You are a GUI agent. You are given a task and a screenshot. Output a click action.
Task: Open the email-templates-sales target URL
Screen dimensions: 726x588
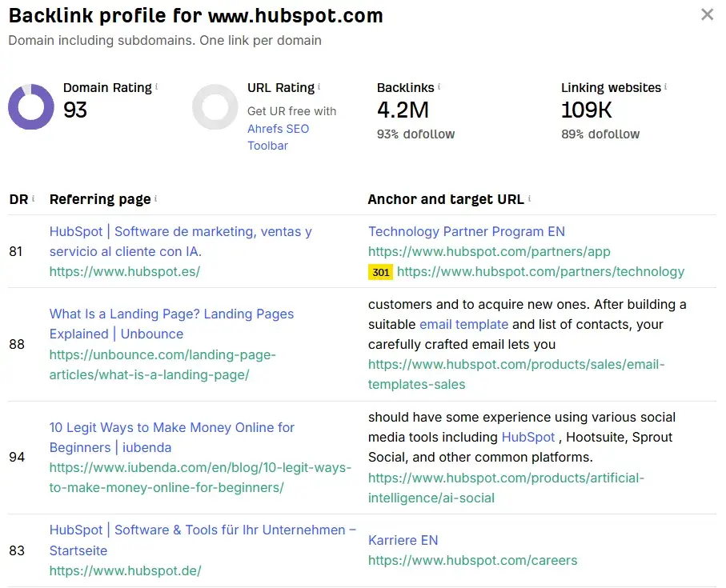516,374
